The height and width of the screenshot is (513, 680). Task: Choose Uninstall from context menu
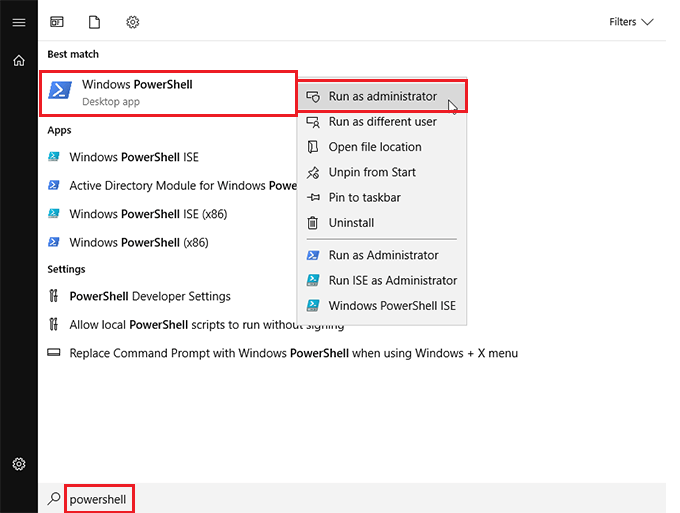click(x=382, y=222)
